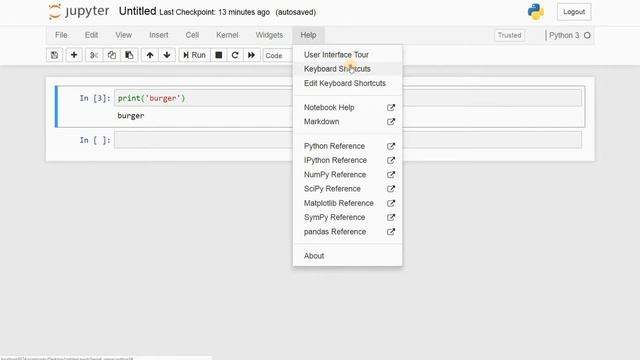Screen dimensions: 640x360
Task: Copy selected cells icon
Action: (x=111, y=55)
